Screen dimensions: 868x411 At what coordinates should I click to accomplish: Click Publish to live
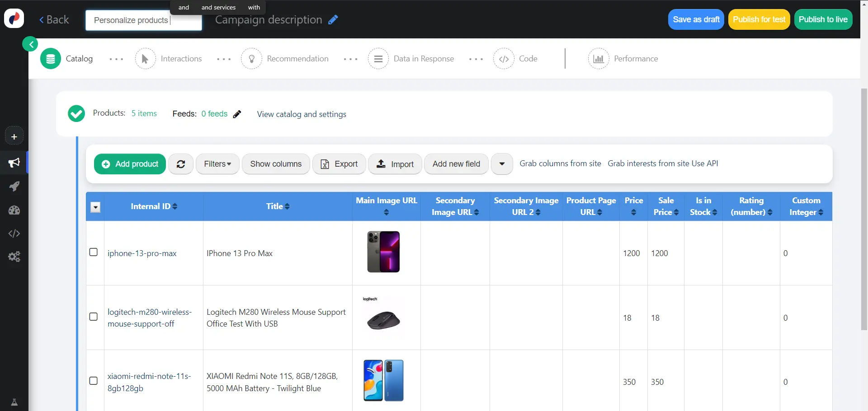(x=823, y=19)
